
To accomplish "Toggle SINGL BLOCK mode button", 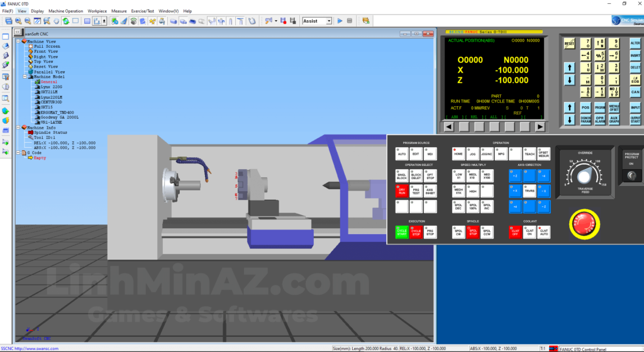I will [x=402, y=175].
